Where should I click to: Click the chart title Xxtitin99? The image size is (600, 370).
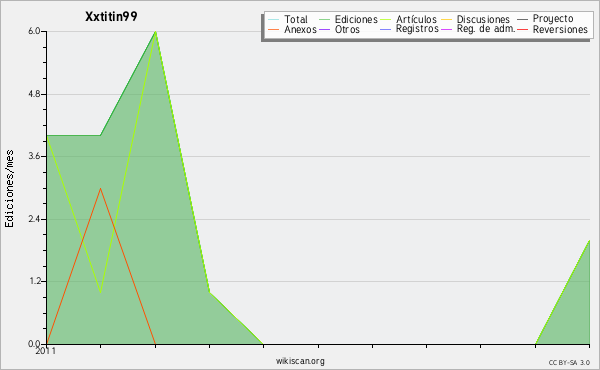coord(111,16)
